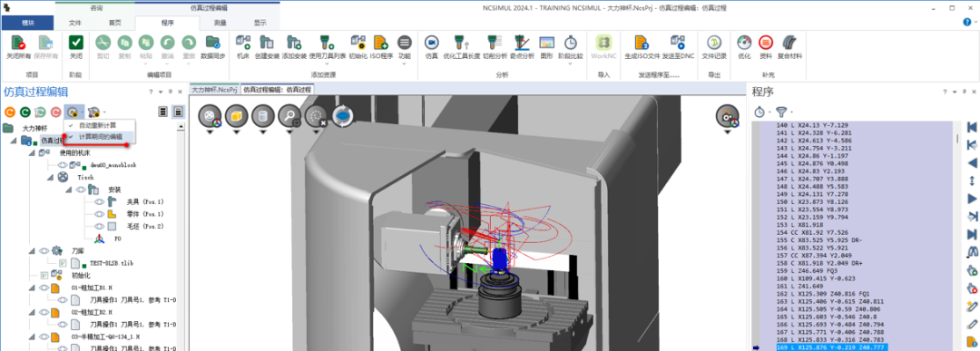Click the zoom magnifier button in 3D viewport
Image resolution: width=980 pixels, height=351 pixels.
[x=290, y=116]
